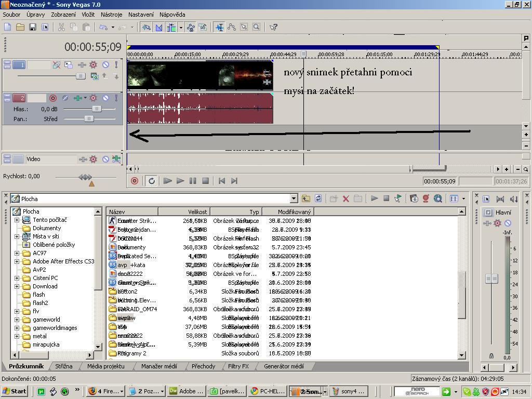This screenshot has width=532, height=399.
Task: Mute audio track 2
Action: [x=105, y=98]
